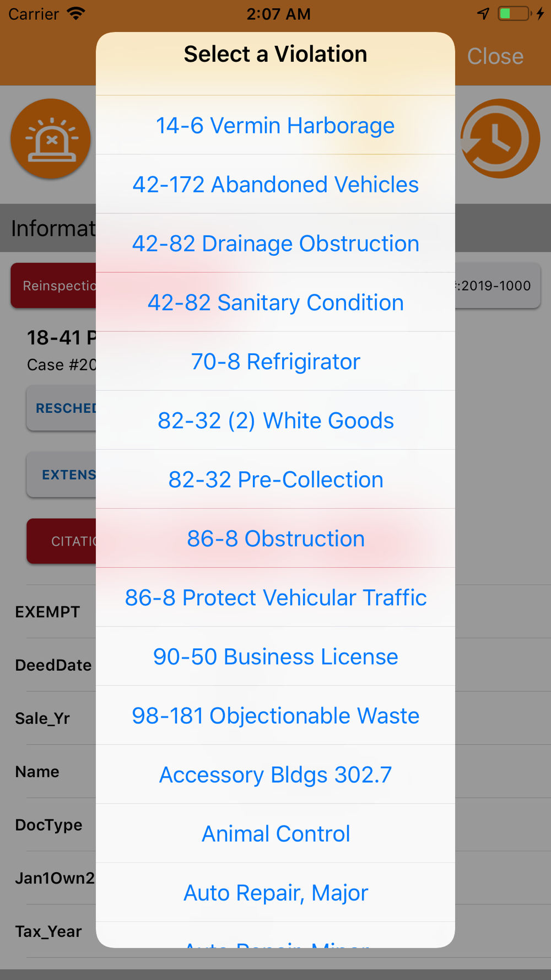This screenshot has height=980, width=551.
Task: Tap the orange history clock icon
Action: point(500,139)
